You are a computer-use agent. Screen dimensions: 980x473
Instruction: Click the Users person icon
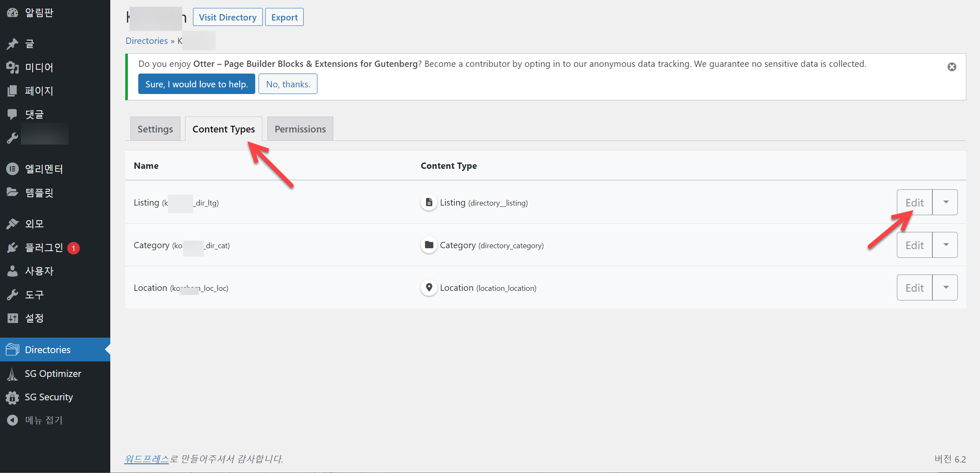click(x=13, y=271)
